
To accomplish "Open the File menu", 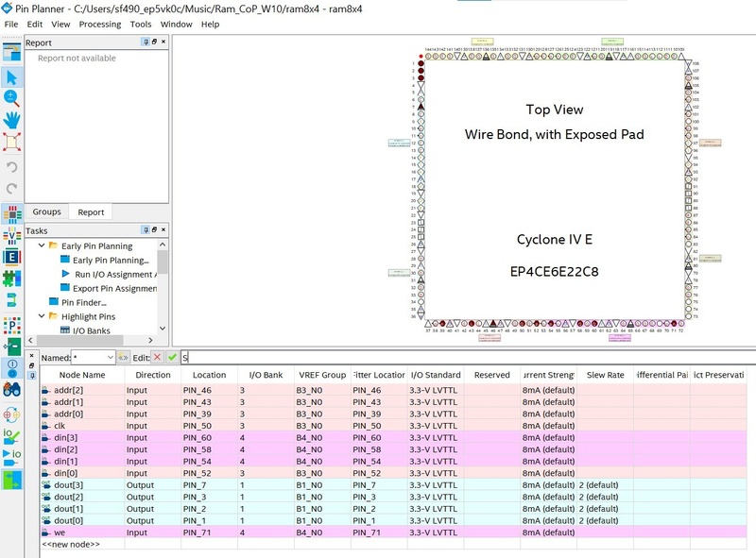I will pos(11,25).
